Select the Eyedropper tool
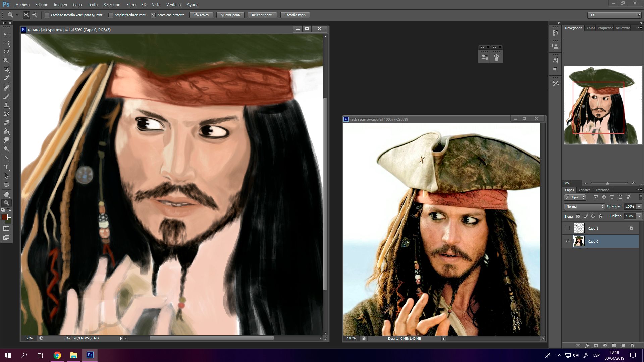Screen dimensions: 644x362 [x=6, y=78]
